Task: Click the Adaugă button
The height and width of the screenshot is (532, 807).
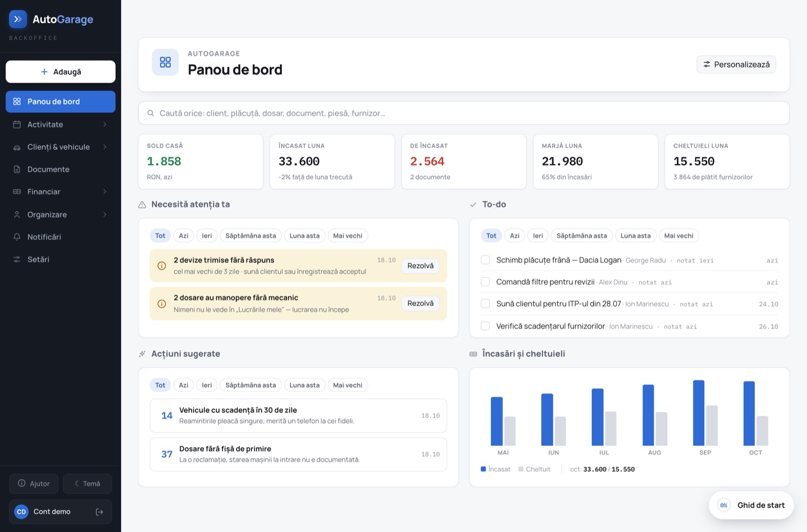Action: pos(61,72)
